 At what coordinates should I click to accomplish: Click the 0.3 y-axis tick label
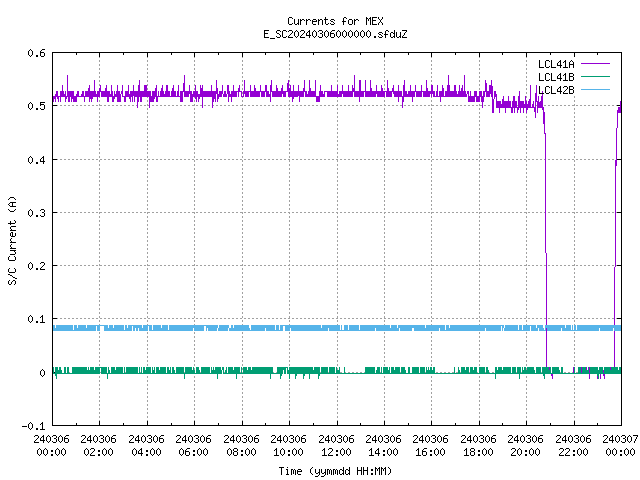tap(36, 213)
